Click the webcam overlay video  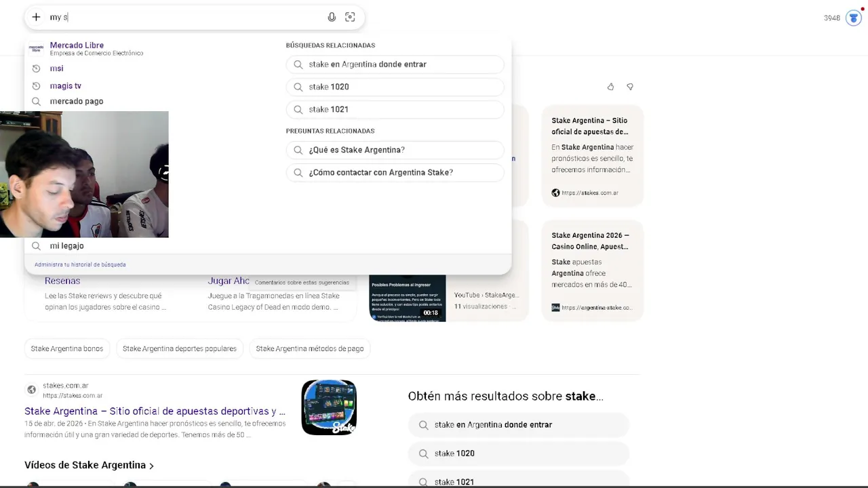(x=84, y=174)
